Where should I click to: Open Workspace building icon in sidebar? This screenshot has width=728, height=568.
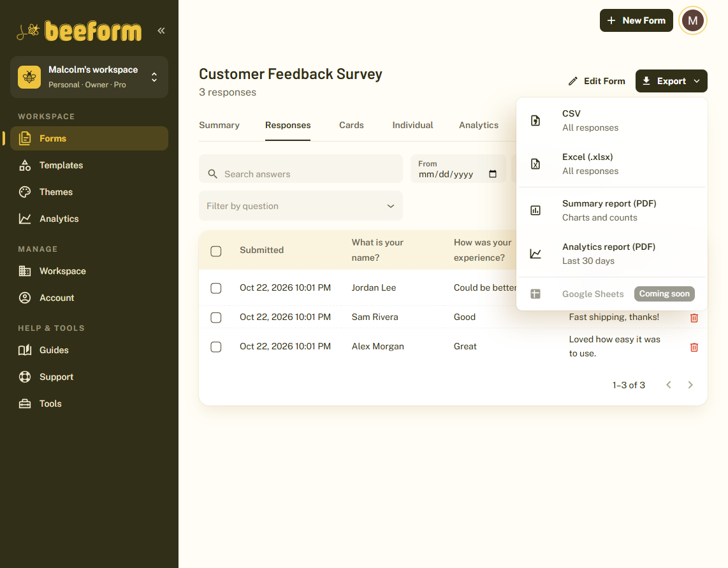(25, 271)
